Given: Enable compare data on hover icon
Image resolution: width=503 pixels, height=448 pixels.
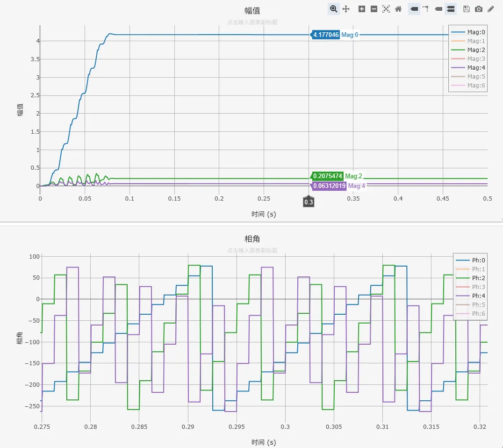Looking at the screenshot, I should (451, 9).
